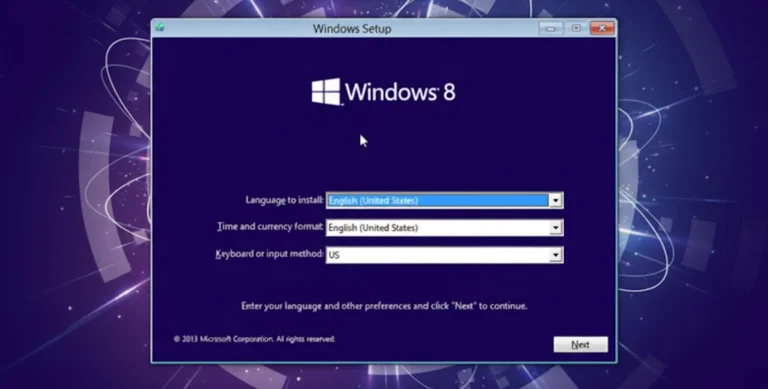Image resolution: width=768 pixels, height=389 pixels.
Task: Click the 'Time and currency format:' label
Action: pyautogui.click(x=270, y=227)
